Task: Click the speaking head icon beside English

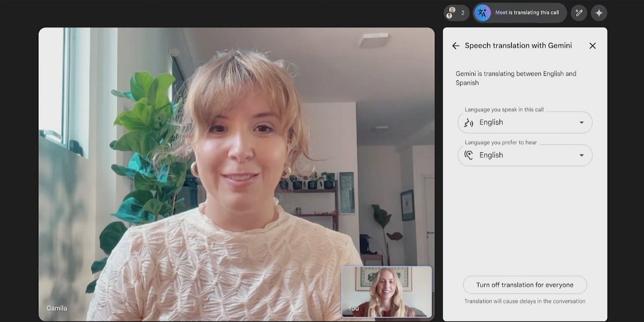Action: (469, 122)
